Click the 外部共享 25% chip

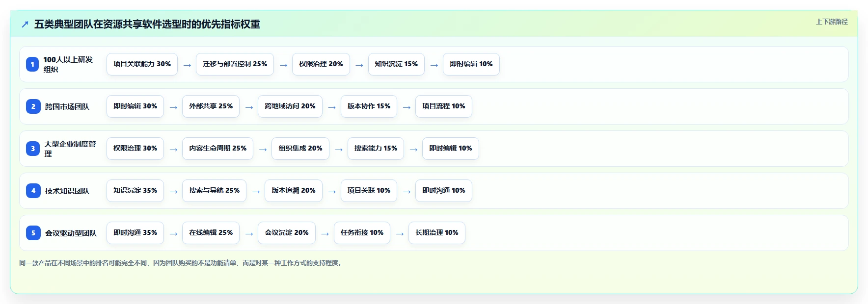click(x=211, y=106)
